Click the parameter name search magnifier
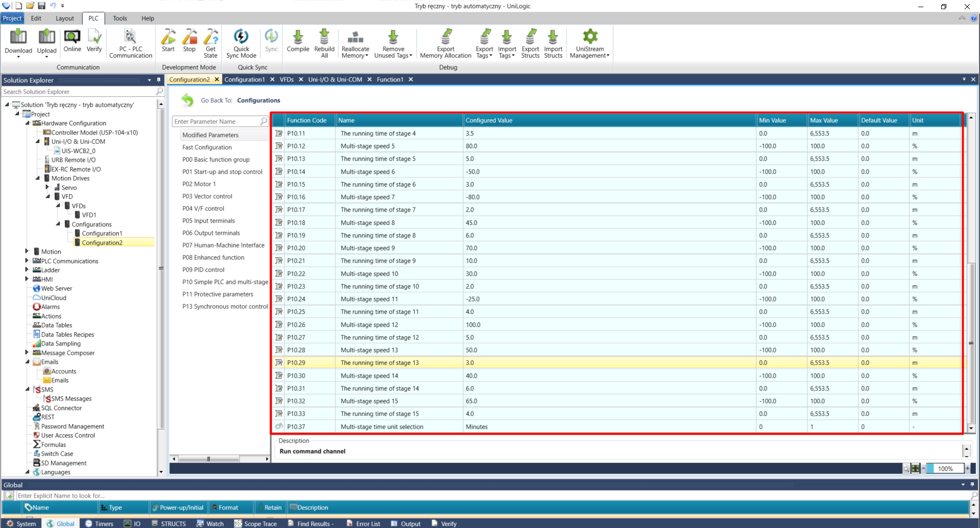 (x=263, y=121)
